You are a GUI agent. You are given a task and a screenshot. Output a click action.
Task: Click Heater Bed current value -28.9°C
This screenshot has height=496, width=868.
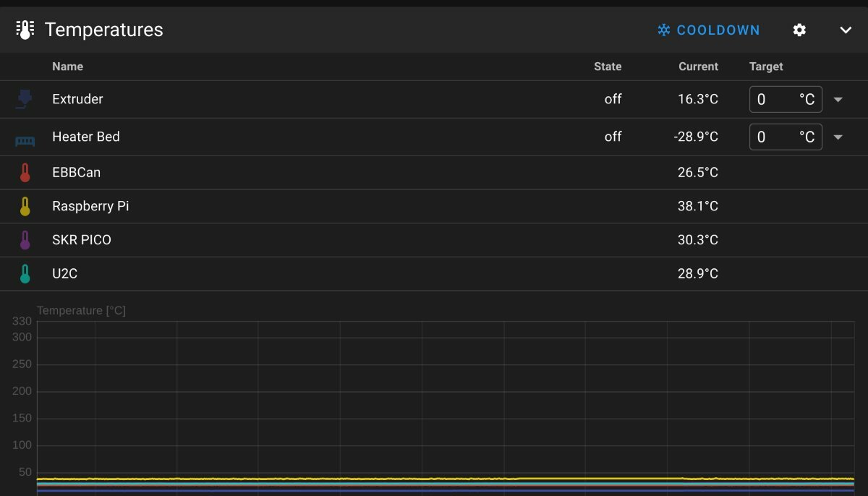point(695,137)
